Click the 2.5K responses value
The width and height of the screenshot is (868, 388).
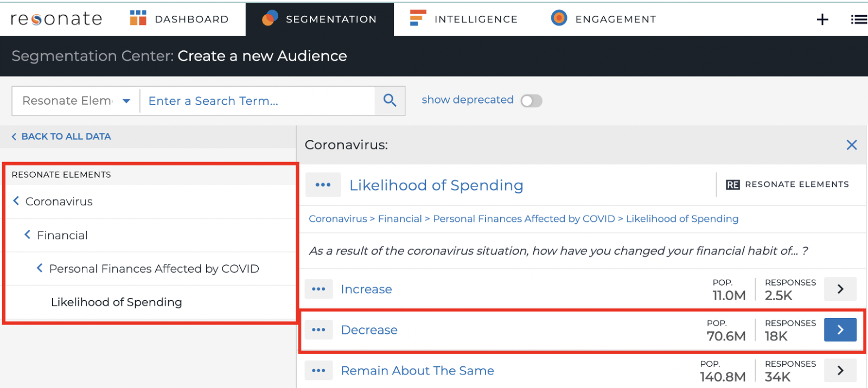pyautogui.click(x=778, y=295)
